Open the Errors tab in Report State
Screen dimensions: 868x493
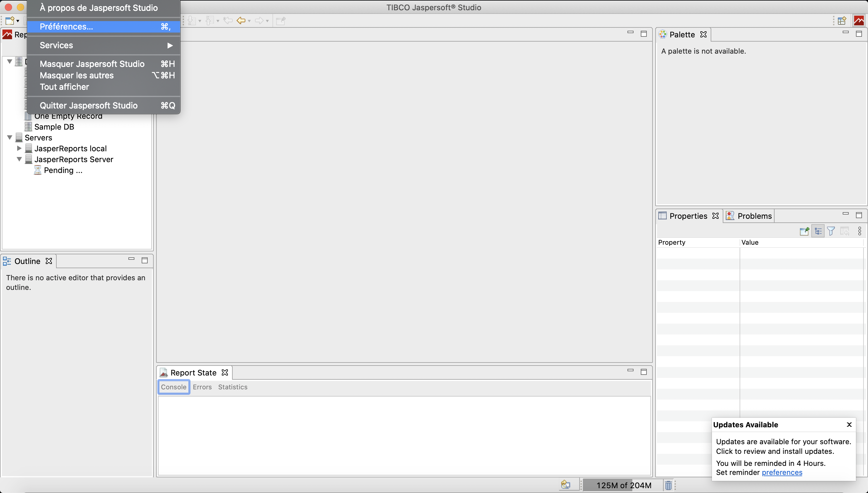(202, 387)
